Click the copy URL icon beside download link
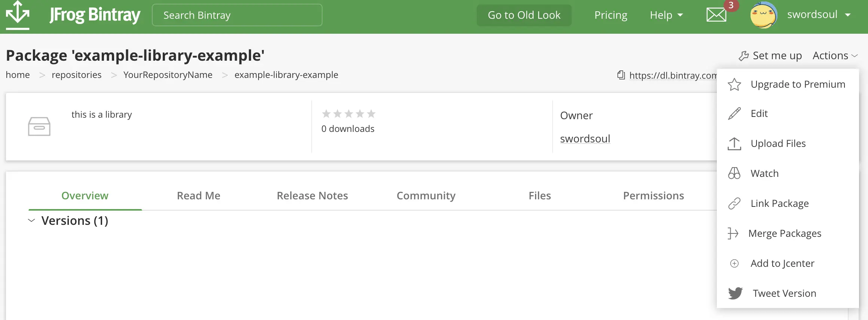The width and height of the screenshot is (868, 320). click(621, 75)
